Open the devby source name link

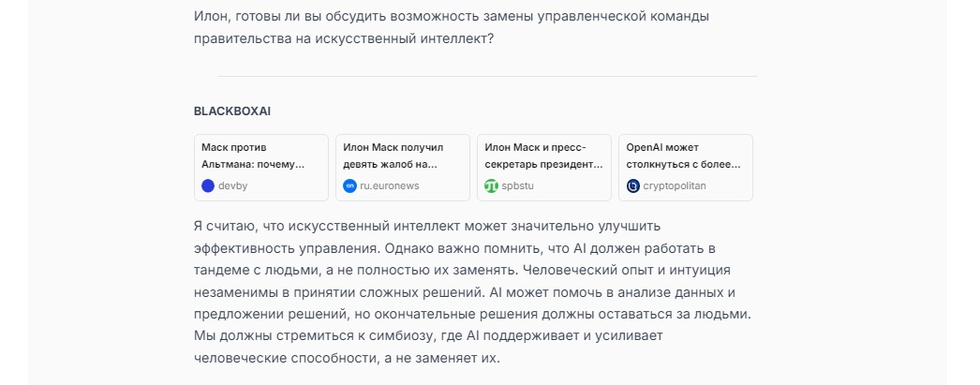[x=232, y=185]
